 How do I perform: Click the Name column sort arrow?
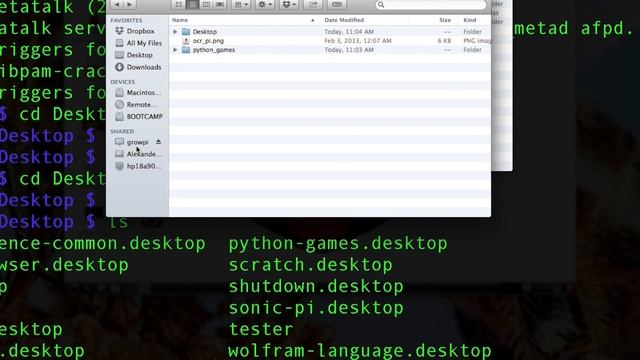[x=313, y=20]
